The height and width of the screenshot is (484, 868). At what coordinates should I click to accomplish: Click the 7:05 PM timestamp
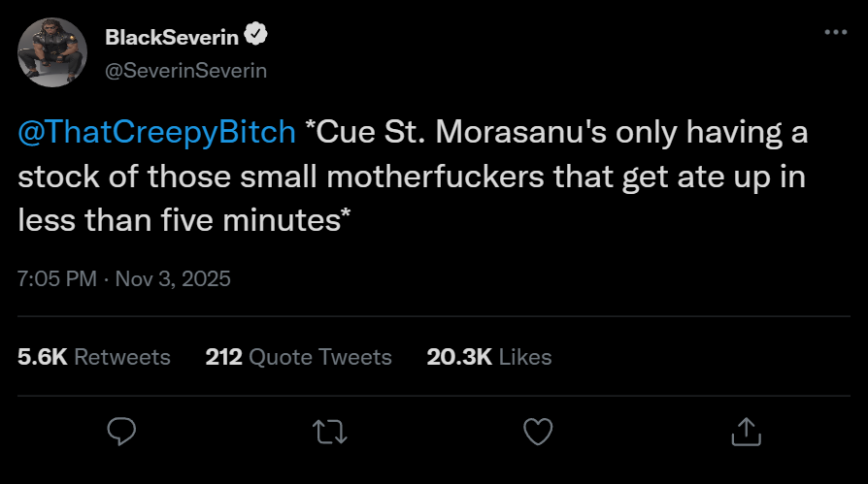[x=57, y=279]
